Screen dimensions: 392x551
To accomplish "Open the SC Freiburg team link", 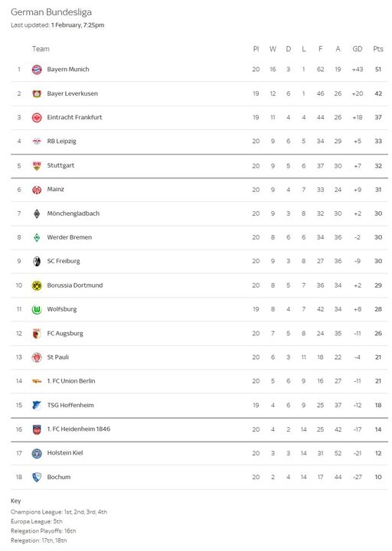I will point(64,261).
